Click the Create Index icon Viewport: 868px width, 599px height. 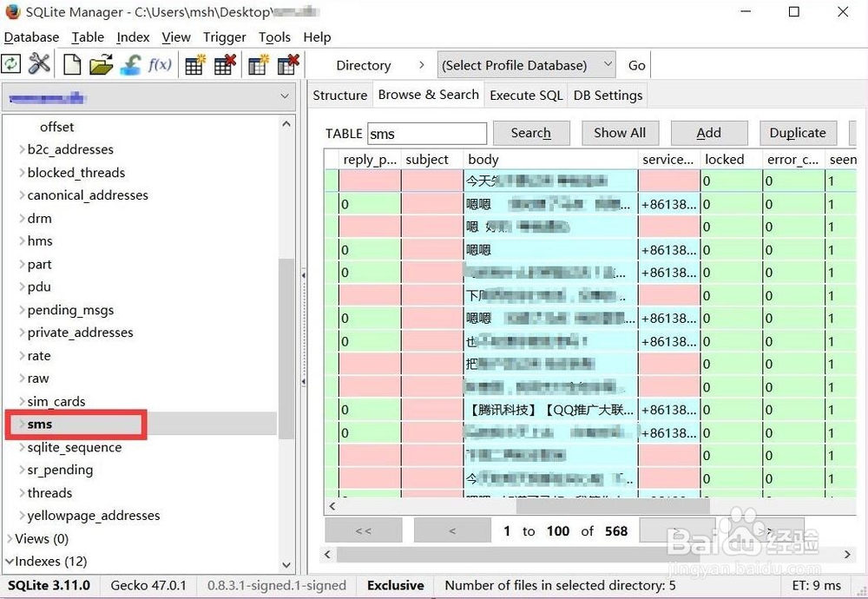(x=258, y=65)
